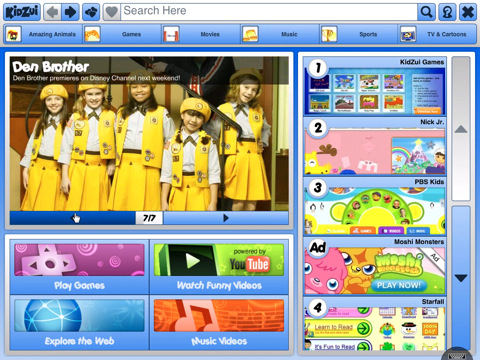Click the KidZui logo button
Viewport: 480px width, 360px height.
click(x=22, y=12)
